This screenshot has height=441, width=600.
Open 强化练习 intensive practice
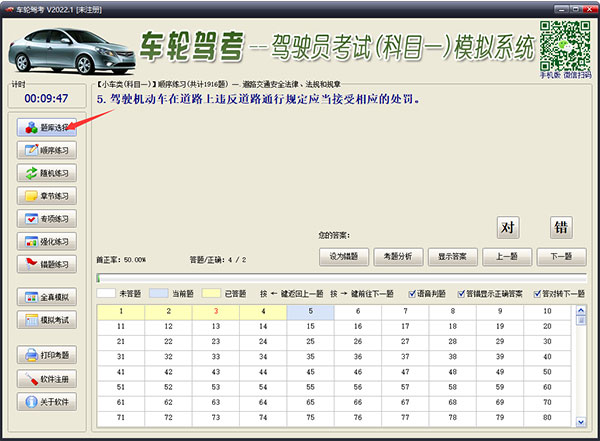pos(47,242)
